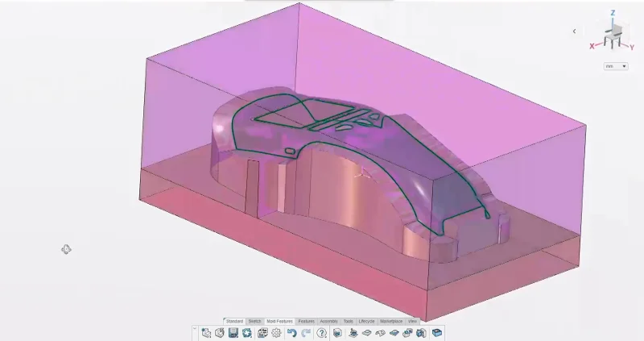Click the Update refresh arrows icon
The image size is (644, 341).
pos(247,332)
